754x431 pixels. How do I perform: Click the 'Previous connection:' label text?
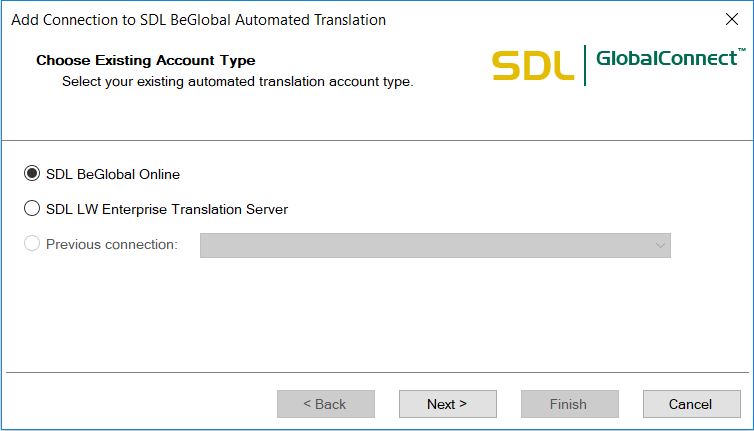point(112,244)
